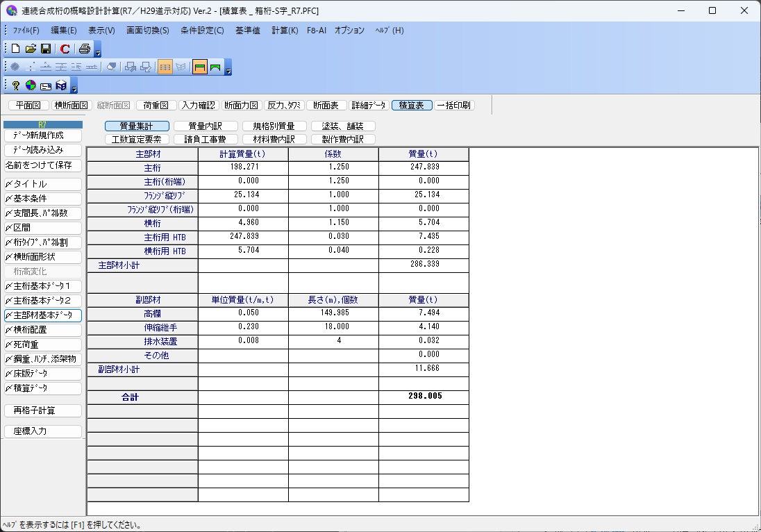Click the card-shaped contact icon
This screenshot has height=532, width=761.
46,86
